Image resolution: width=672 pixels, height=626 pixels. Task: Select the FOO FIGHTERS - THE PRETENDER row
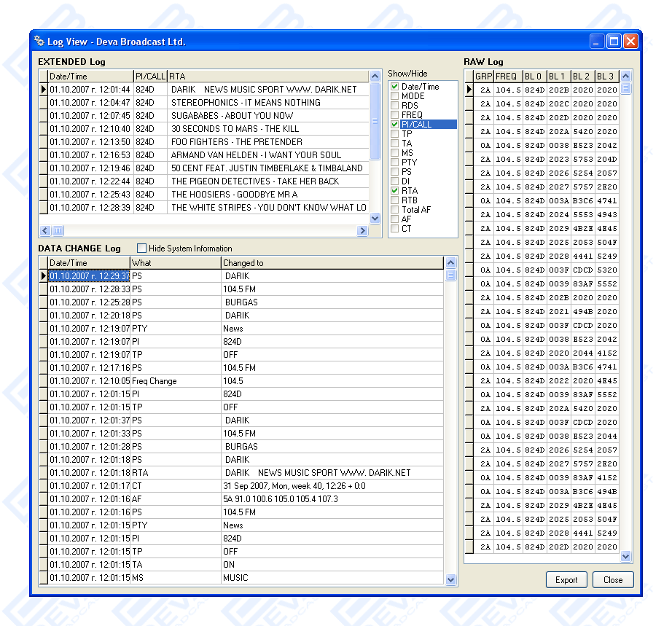[x=236, y=142]
